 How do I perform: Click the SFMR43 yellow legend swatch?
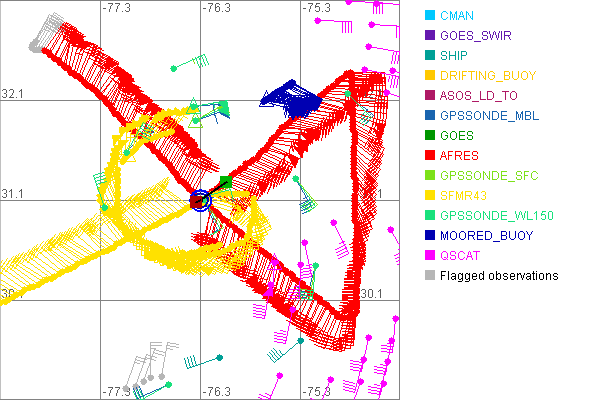430,196
